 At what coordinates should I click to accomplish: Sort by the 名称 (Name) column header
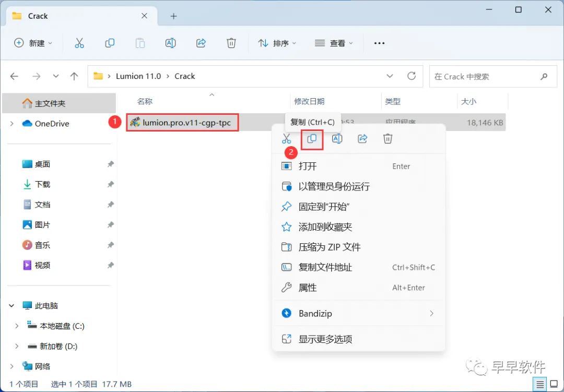[x=145, y=101]
